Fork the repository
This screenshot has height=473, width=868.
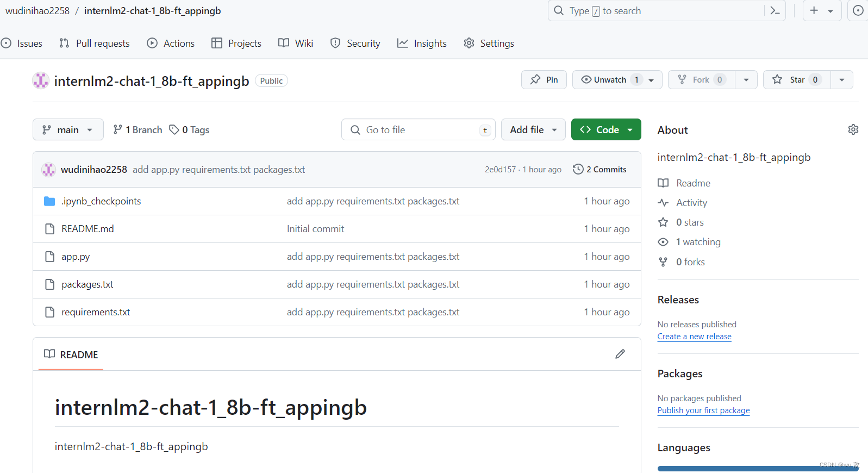click(x=701, y=80)
